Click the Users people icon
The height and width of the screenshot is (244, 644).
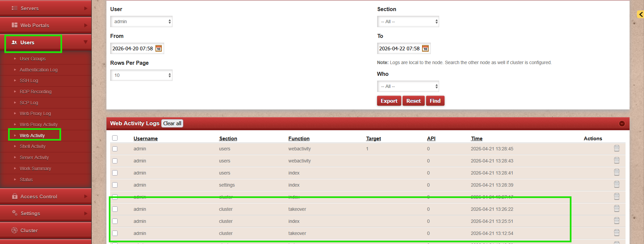14,42
